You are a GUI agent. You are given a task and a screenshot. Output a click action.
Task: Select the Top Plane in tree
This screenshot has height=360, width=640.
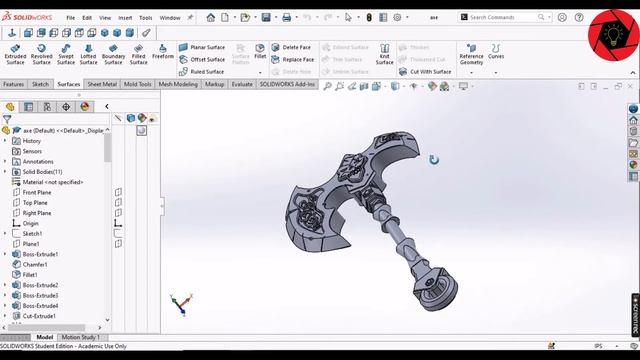tap(30, 203)
